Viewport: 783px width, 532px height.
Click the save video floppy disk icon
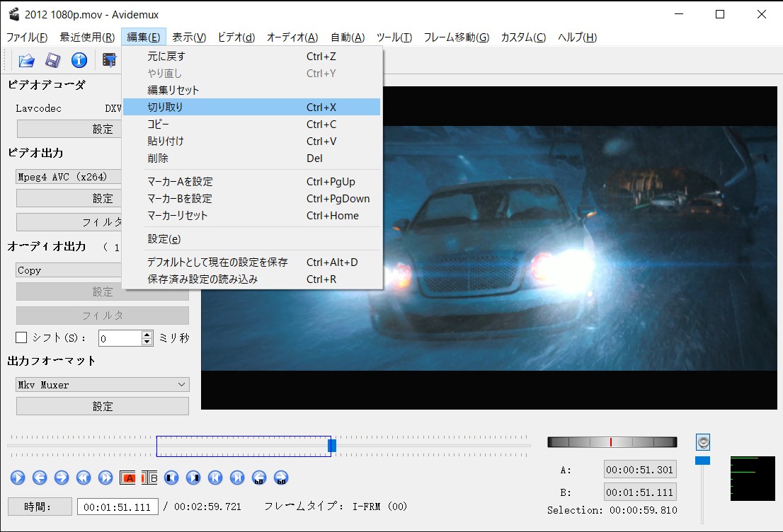tap(53, 60)
